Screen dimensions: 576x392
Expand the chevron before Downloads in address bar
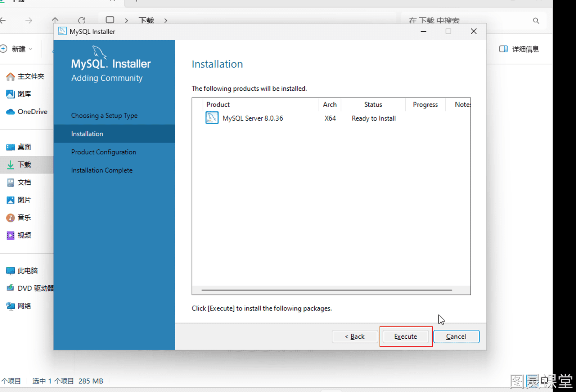(126, 21)
